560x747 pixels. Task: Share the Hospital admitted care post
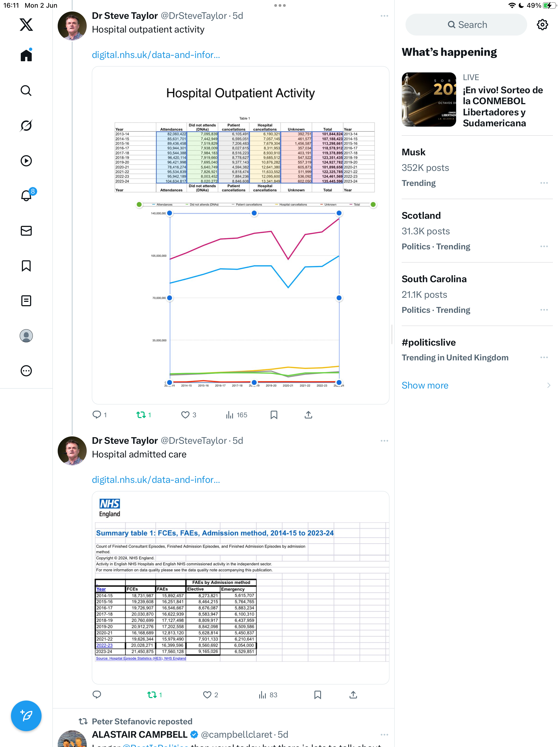coord(353,695)
